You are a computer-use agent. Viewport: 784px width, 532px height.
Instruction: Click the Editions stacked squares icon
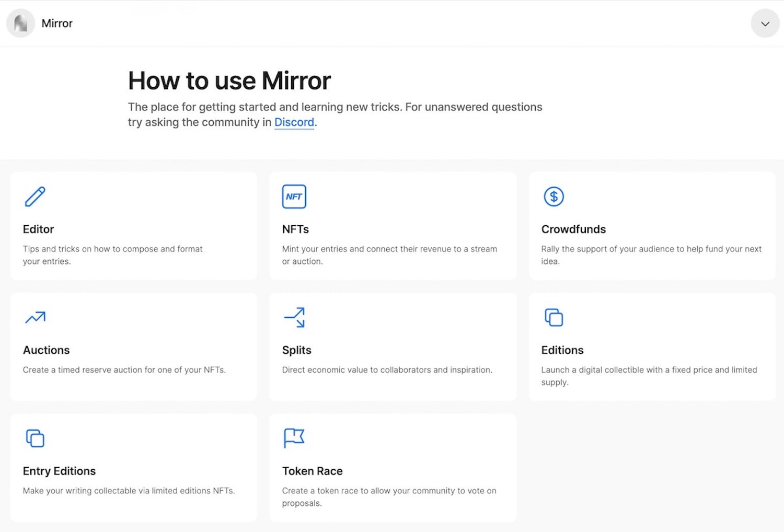click(554, 317)
